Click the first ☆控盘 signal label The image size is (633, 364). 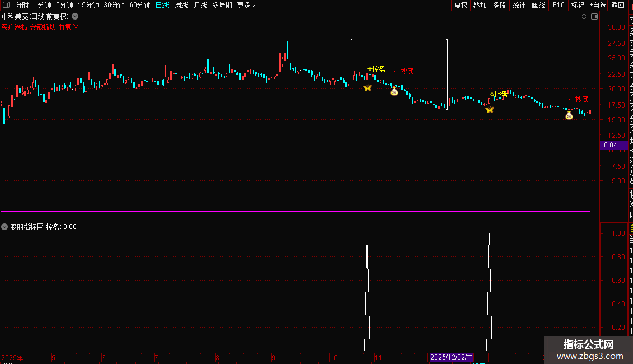point(376,69)
